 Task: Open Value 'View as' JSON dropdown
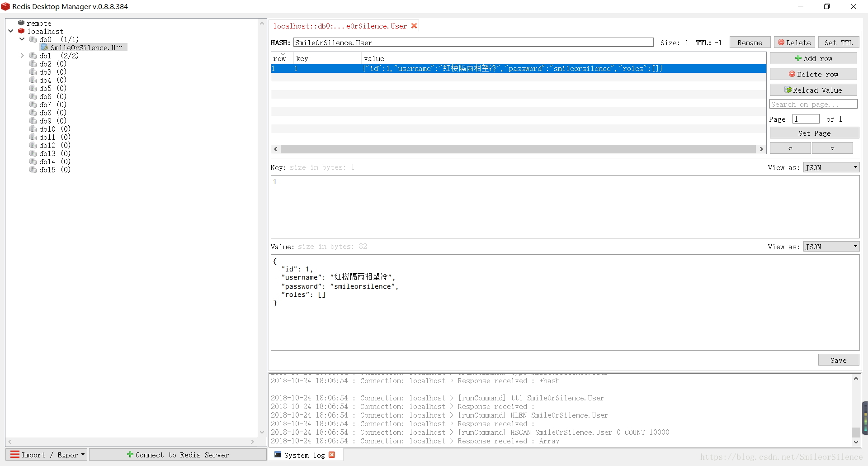coord(831,247)
